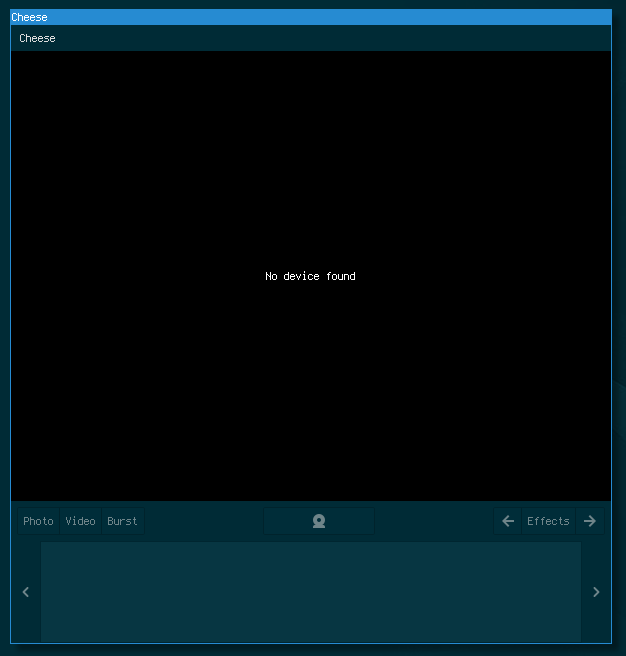Enable Burst capture mode
The image size is (626, 656).
122,521
